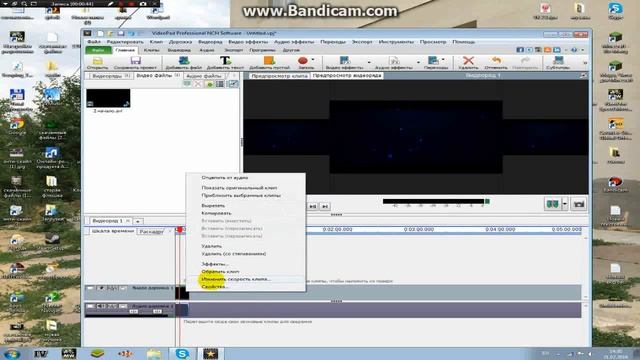
Task: Expand the Аудио эффекты dropdown arrow
Action: tap(418, 62)
